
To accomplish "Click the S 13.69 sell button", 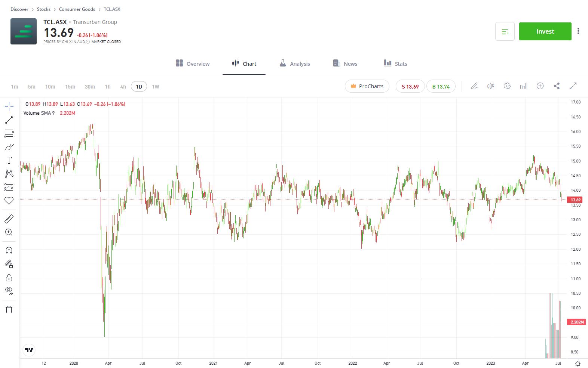I will click(x=410, y=86).
